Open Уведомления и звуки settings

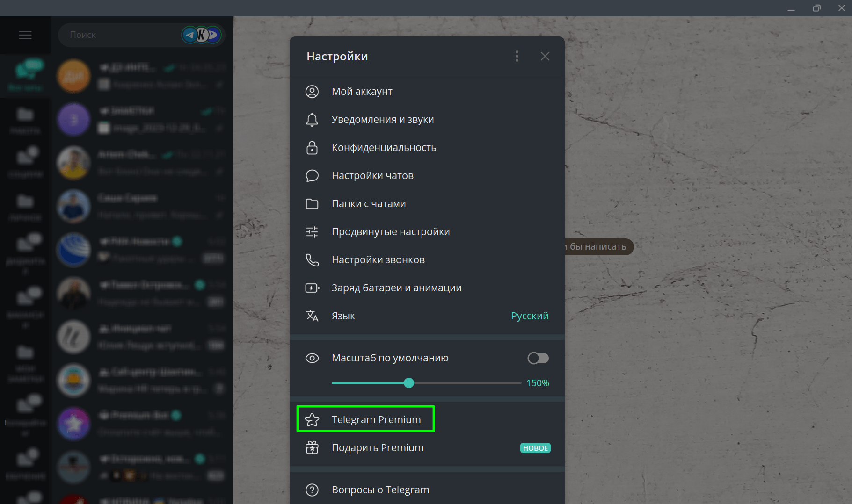427,120
